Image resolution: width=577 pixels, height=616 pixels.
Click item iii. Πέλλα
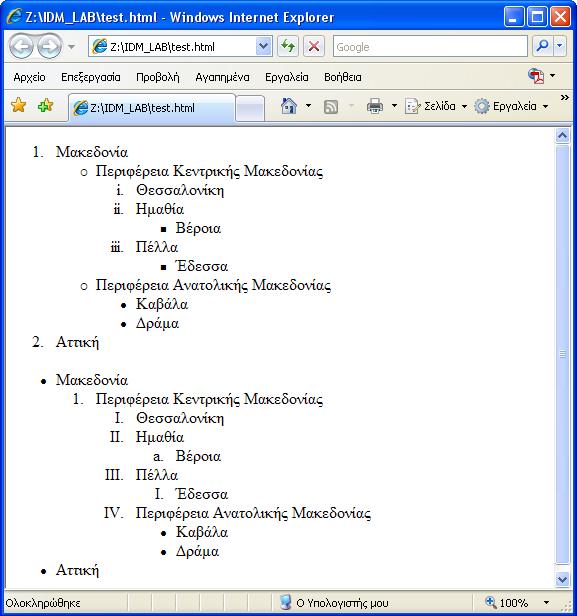point(157,247)
